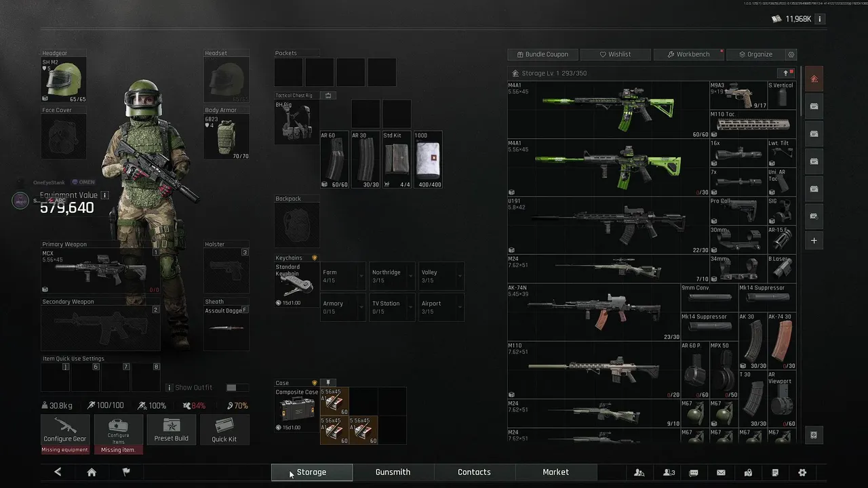Select the M9A3 pistol in storage
Screen dimensions: 868x488
click(x=738, y=96)
